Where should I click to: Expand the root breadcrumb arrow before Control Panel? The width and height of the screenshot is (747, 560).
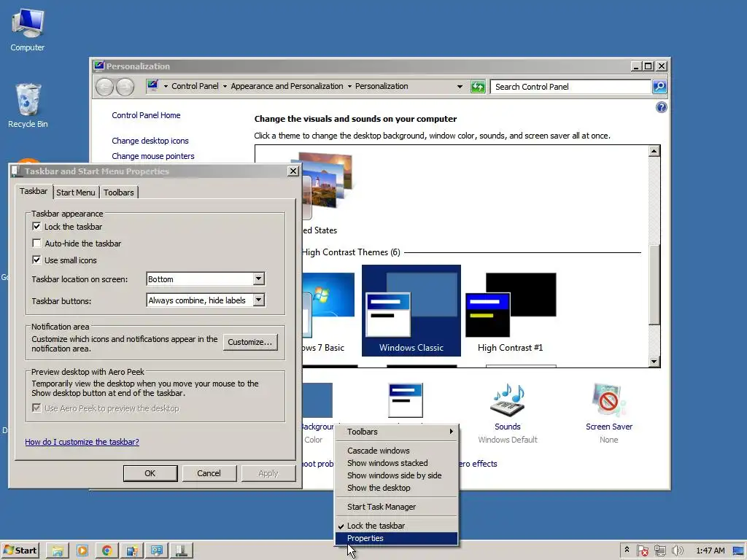(x=166, y=87)
